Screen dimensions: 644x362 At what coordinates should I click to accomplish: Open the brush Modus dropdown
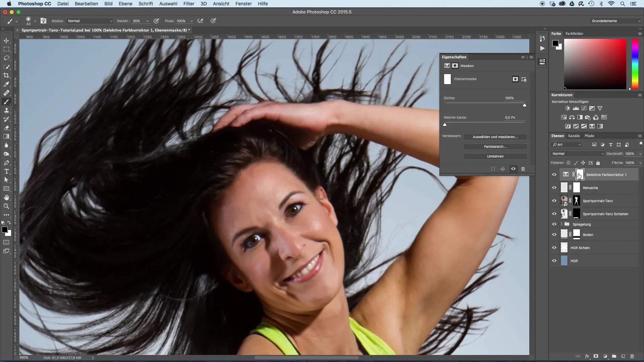pos(90,21)
